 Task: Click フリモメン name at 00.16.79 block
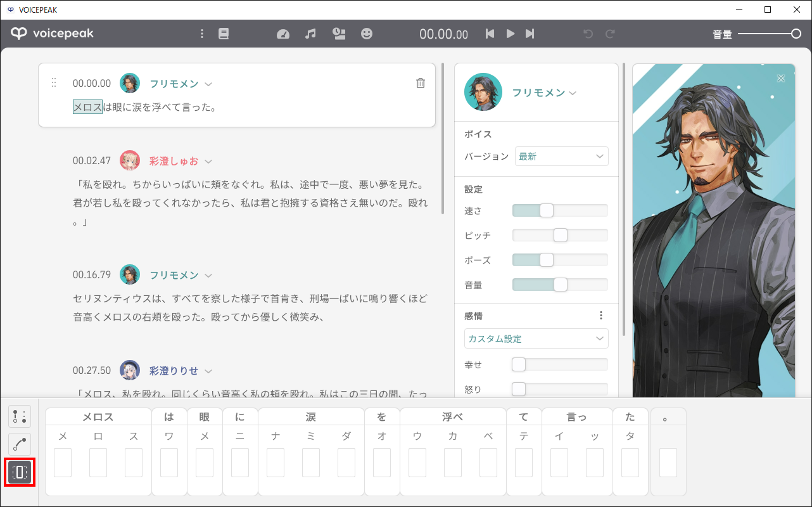pyautogui.click(x=174, y=275)
